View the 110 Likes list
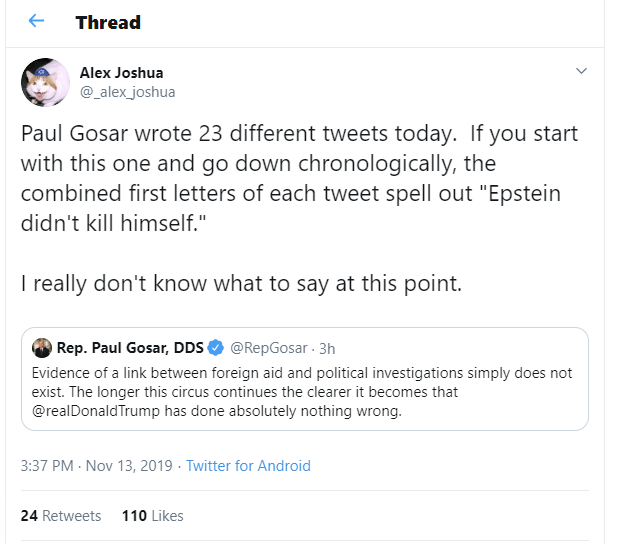This screenshot has height=544, width=635. 153,516
